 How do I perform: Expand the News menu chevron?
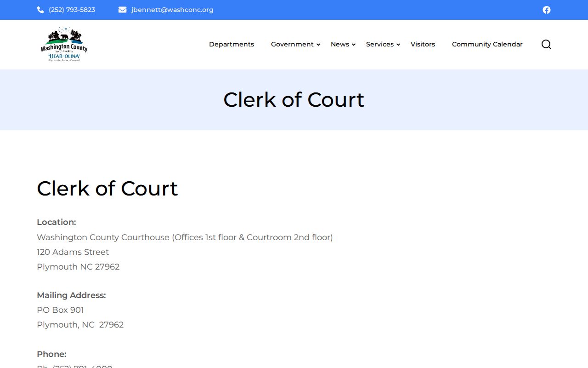(354, 45)
